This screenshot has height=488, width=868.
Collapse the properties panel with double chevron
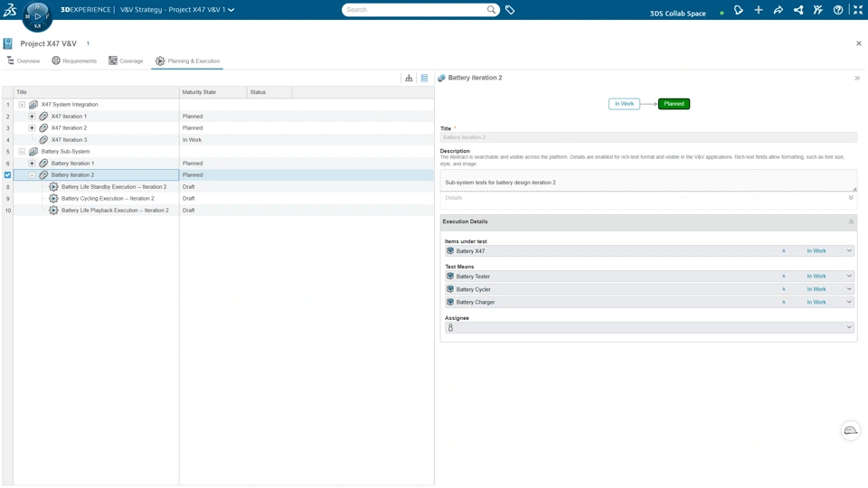[857, 78]
